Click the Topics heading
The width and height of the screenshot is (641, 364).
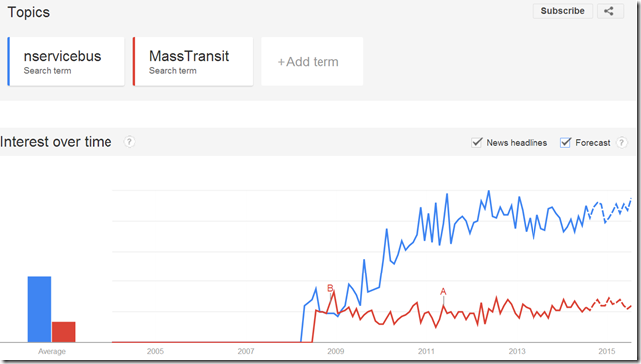pyautogui.click(x=29, y=12)
